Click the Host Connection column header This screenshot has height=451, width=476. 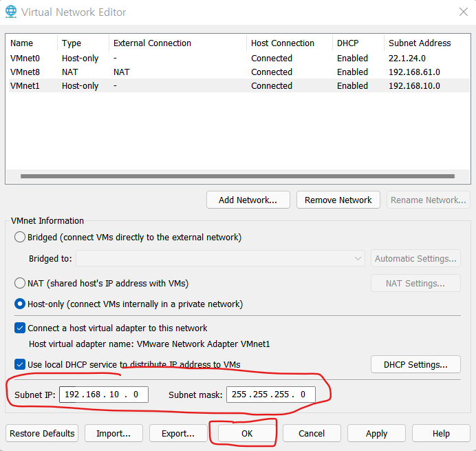(290, 43)
